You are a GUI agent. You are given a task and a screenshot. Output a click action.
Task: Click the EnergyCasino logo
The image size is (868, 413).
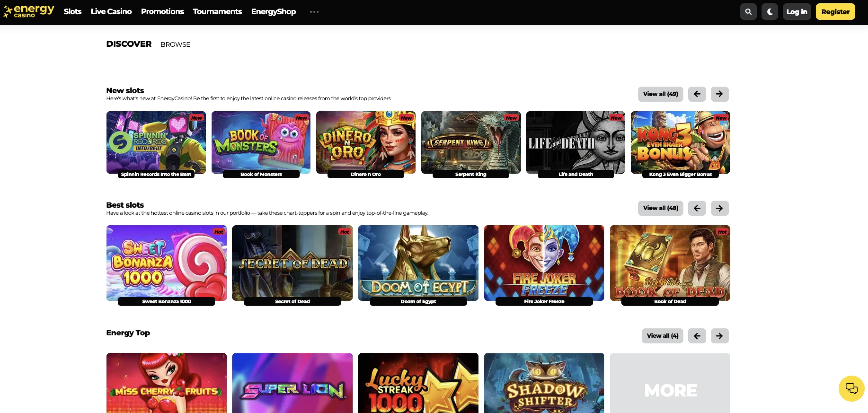29,11
